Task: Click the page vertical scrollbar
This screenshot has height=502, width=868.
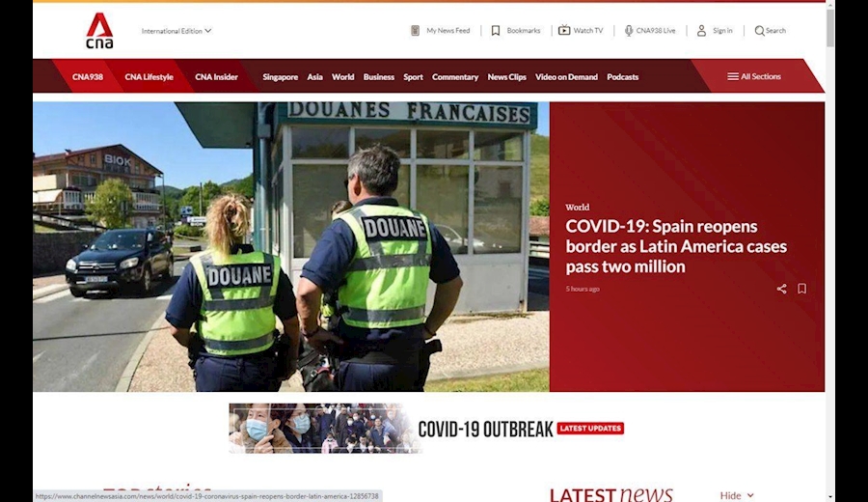Action: pyautogui.click(x=830, y=29)
